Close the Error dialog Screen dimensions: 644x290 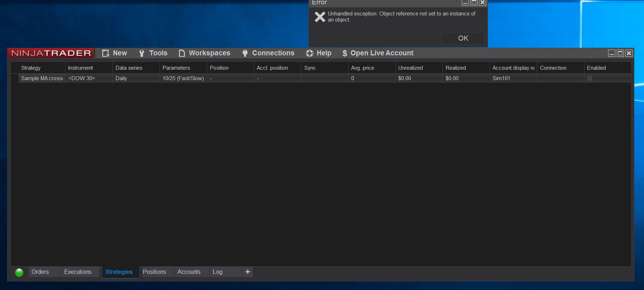click(x=483, y=3)
